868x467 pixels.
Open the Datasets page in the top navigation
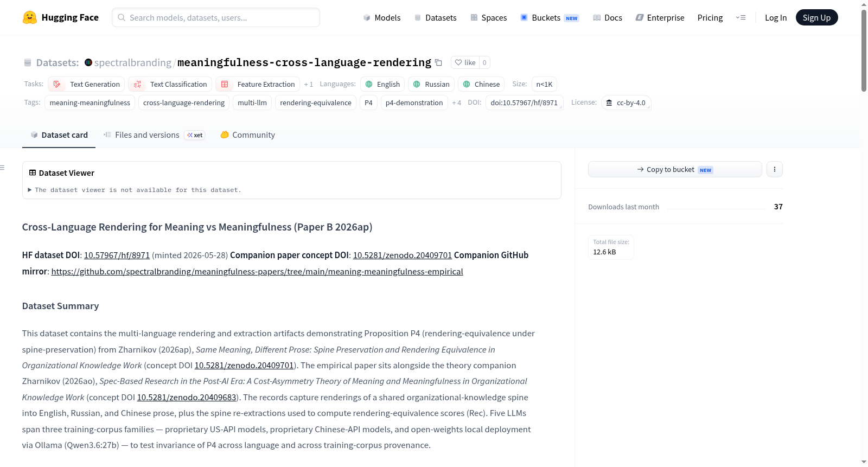pyautogui.click(x=435, y=17)
